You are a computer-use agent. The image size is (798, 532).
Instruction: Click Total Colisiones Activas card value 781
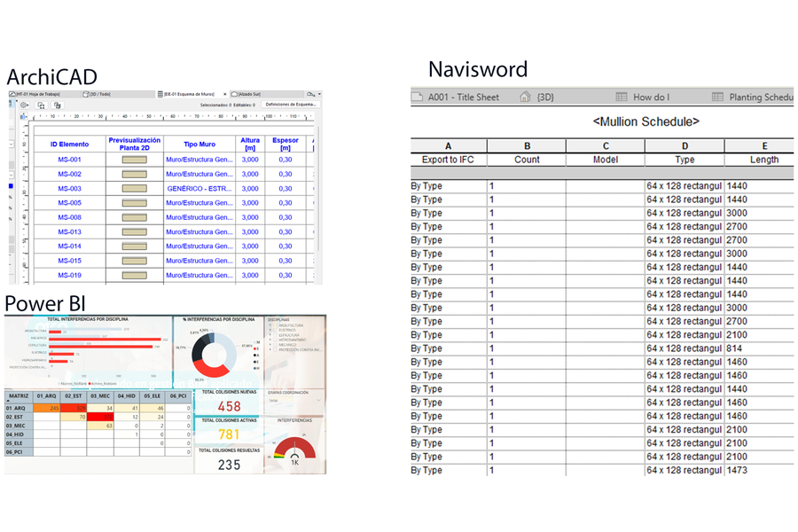(x=229, y=434)
